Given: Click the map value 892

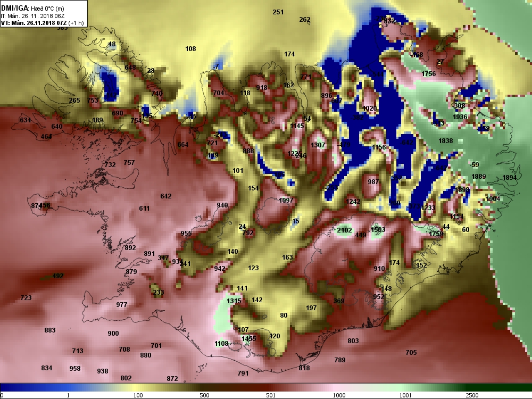Looking at the screenshot, I should pyautogui.click(x=130, y=248).
